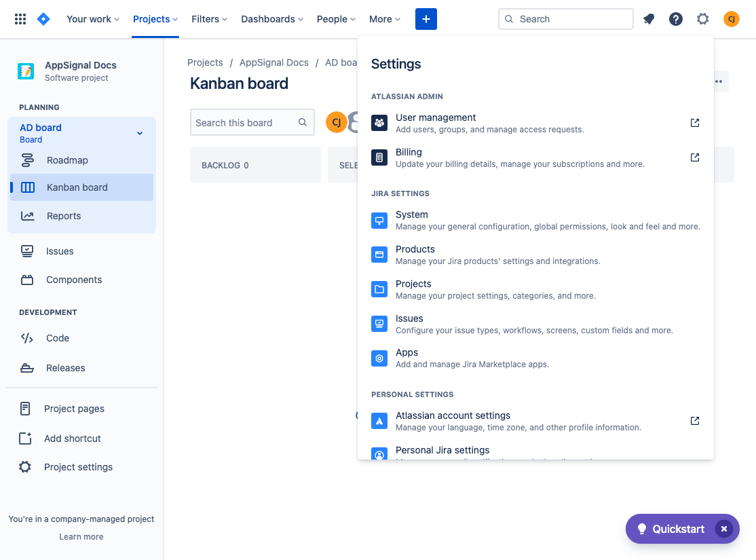Viewport: 756px width, 560px height.
Task: Open the app switcher grid icon
Action: (x=20, y=19)
